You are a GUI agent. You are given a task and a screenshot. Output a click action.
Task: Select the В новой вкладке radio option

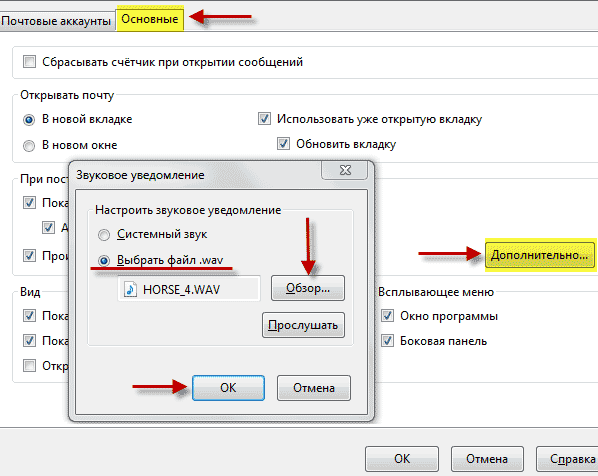(29, 120)
